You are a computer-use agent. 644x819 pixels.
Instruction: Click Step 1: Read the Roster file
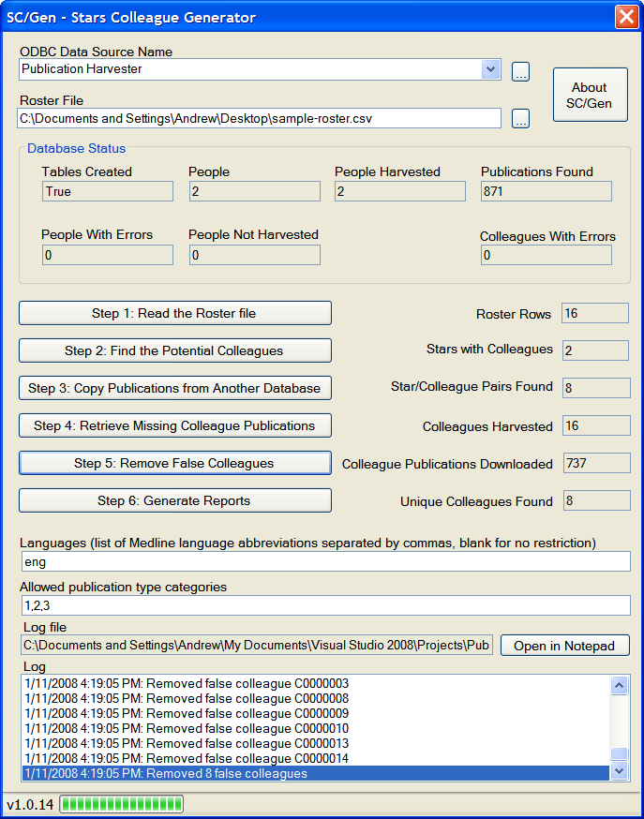[x=175, y=313]
